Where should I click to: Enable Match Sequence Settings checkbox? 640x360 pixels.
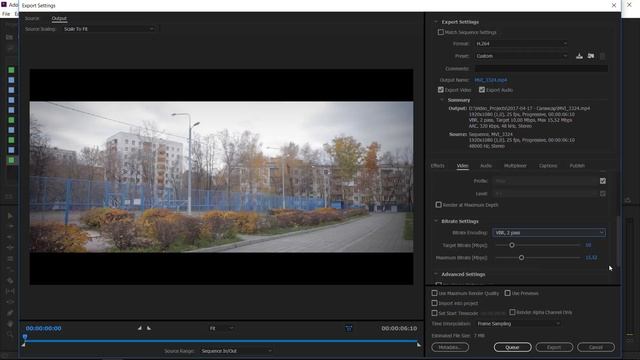[441, 32]
